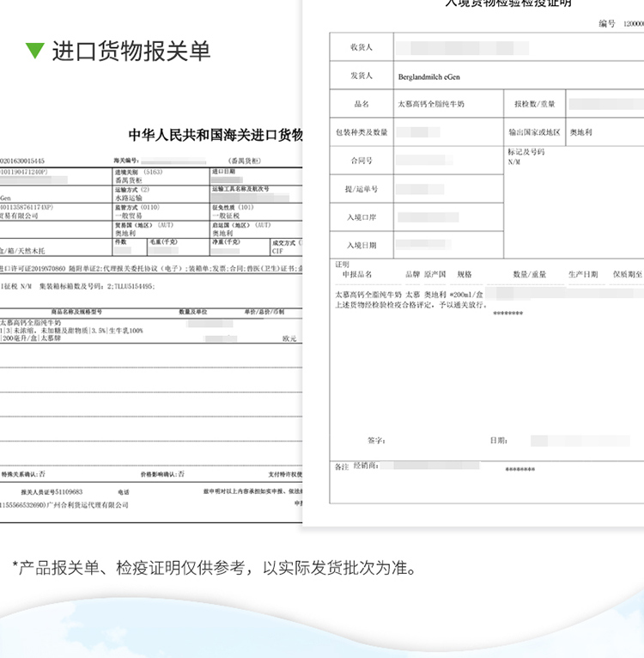
Task: Click the 启运国(地区) (AUT) label
Action: [x=241, y=225]
